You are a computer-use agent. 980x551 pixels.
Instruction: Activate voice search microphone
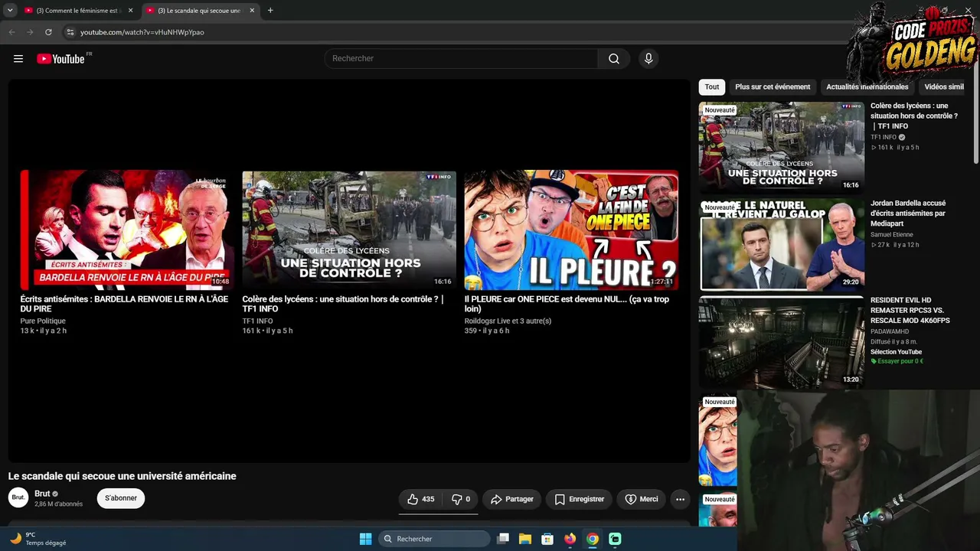648,59
